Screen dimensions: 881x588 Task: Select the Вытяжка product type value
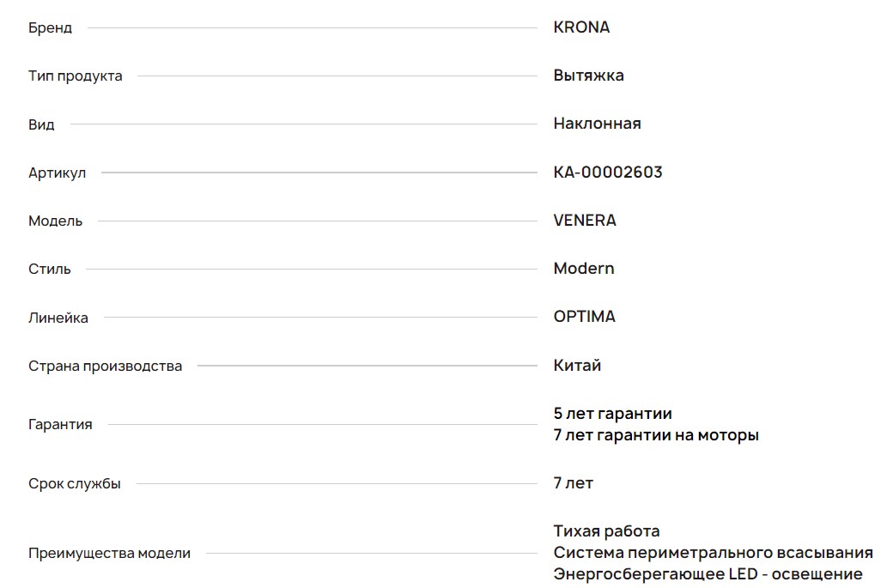[x=588, y=76]
